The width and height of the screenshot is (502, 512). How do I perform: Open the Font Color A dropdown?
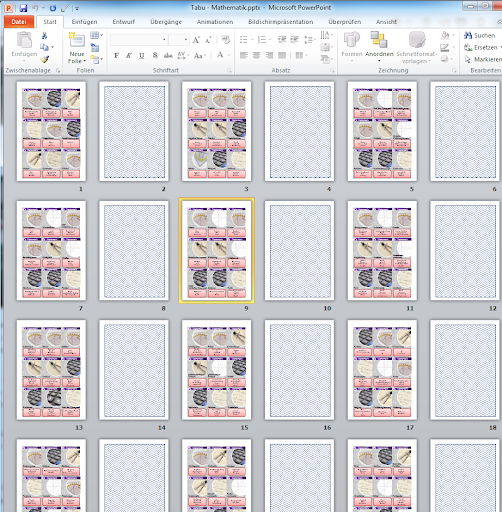coord(229,55)
